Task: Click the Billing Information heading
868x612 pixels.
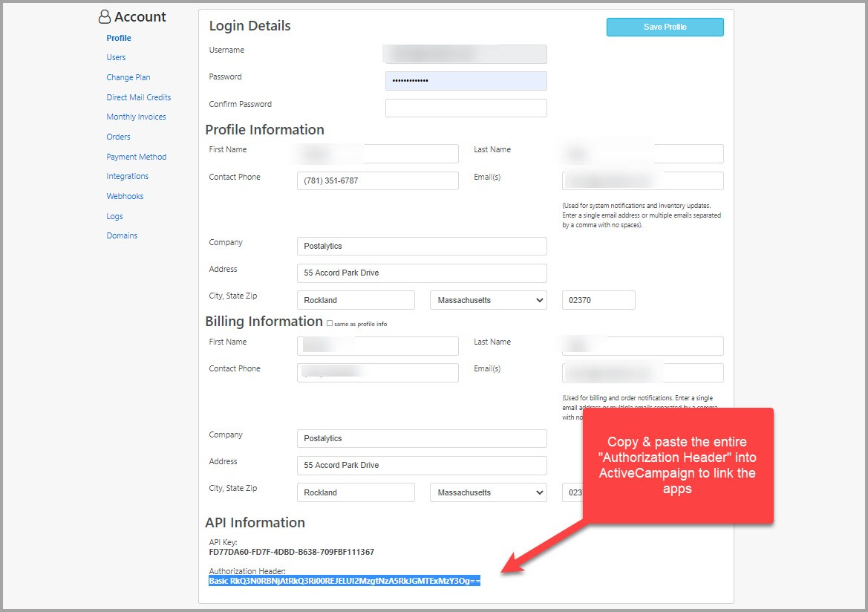Action: point(264,322)
